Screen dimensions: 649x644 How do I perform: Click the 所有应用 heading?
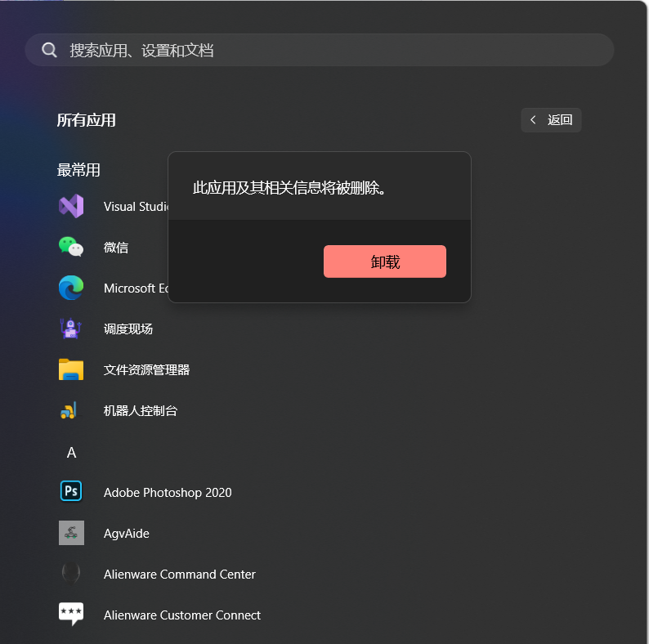click(x=86, y=120)
